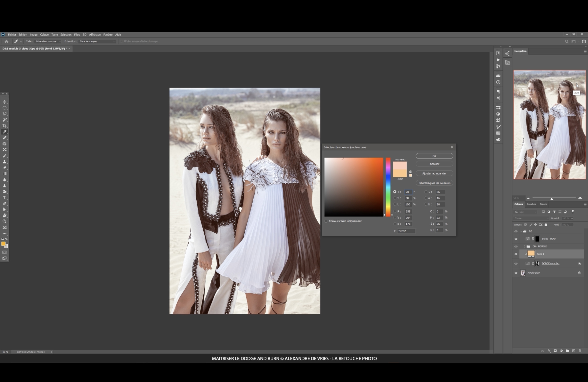Select the S saturation radio button
The width and height of the screenshot is (588, 382).
(395, 198)
